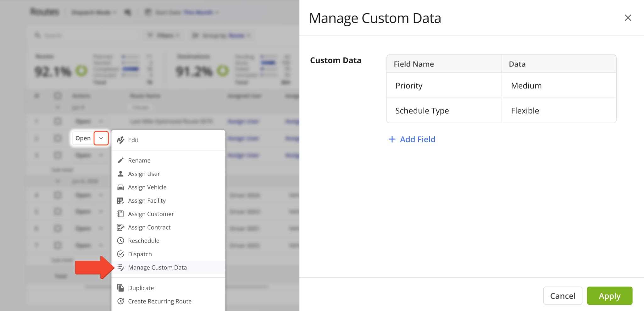644x311 pixels.
Task: Select the checkbox in the table header
Action: click(x=58, y=96)
